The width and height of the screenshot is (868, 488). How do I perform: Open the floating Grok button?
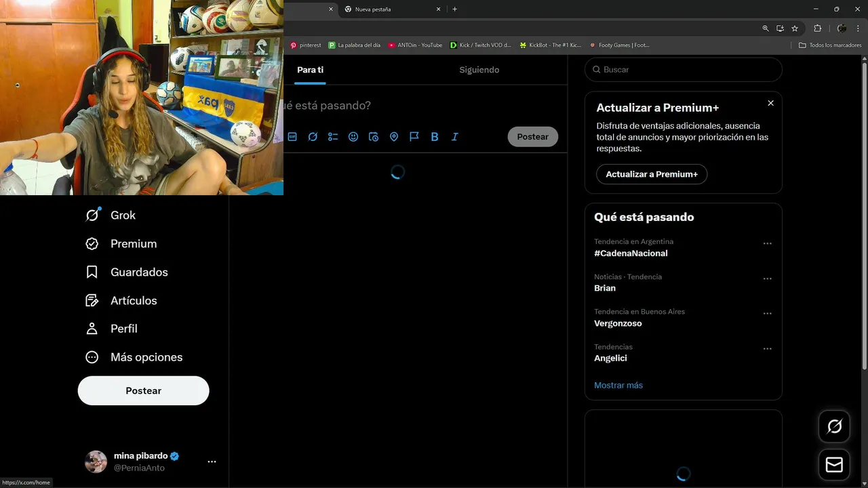pyautogui.click(x=834, y=426)
